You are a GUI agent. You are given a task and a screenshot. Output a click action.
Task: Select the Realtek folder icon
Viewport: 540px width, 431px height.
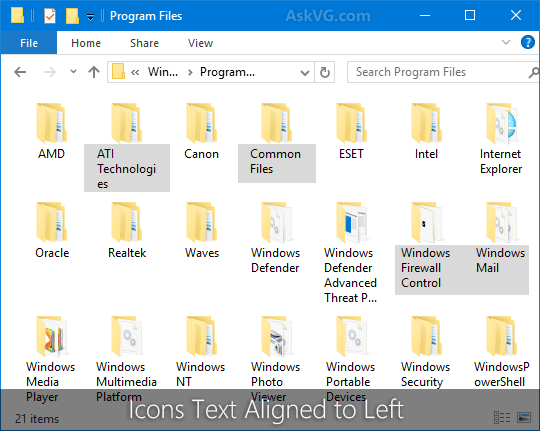[x=127, y=222]
